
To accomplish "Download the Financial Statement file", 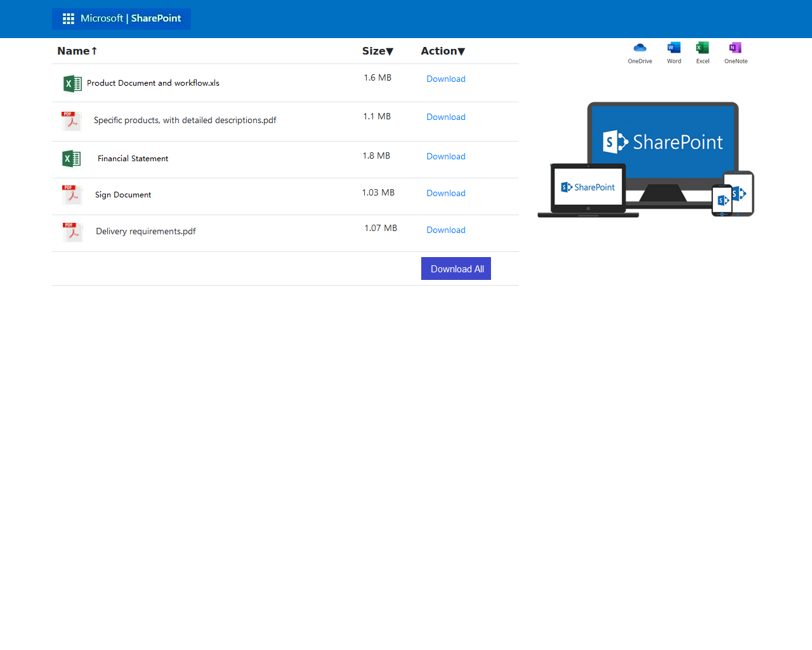I will click(x=446, y=156).
